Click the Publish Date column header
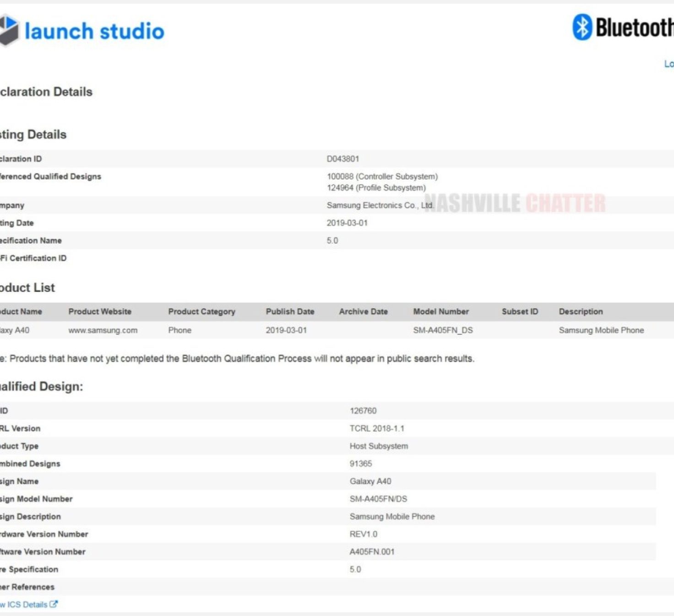The width and height of the screenshot is (674, 616). point(290,311)
